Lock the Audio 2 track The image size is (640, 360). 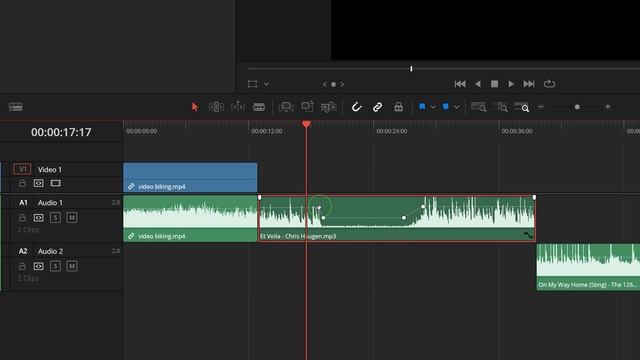(x=22, y=266)
